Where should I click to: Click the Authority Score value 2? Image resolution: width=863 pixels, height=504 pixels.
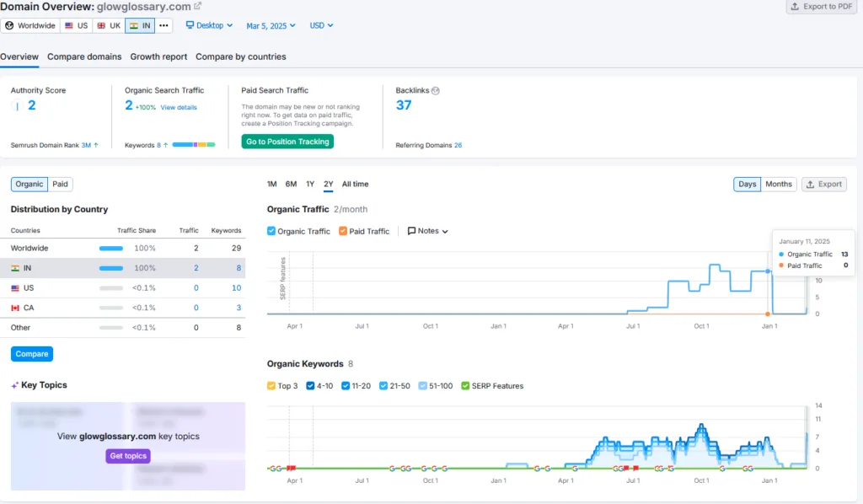pos(32,105)
